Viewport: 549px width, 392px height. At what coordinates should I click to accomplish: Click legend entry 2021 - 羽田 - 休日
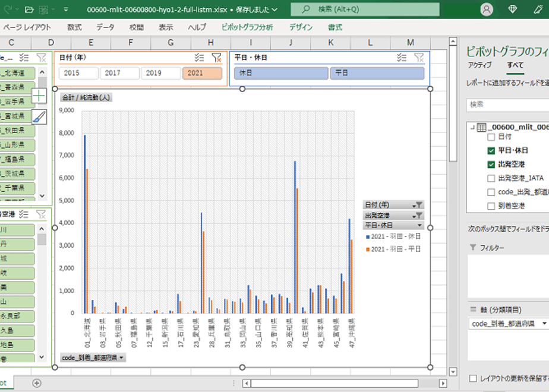coord(393,236)
